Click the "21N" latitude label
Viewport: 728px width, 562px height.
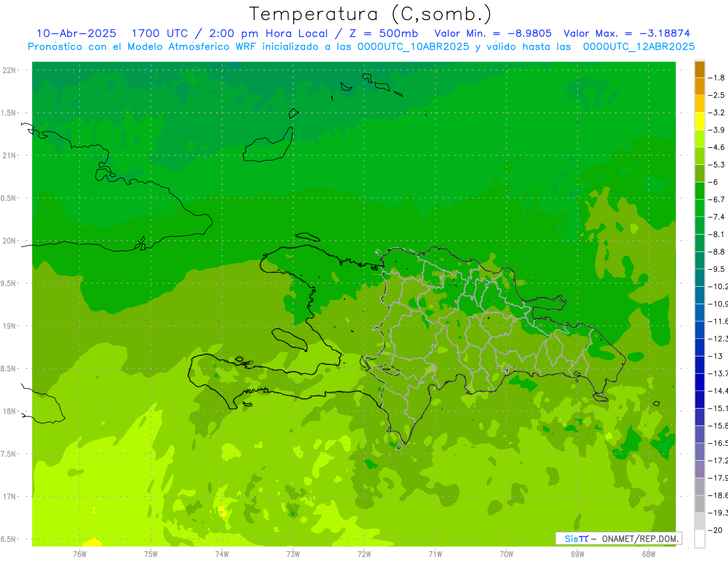tap(10, 156)
